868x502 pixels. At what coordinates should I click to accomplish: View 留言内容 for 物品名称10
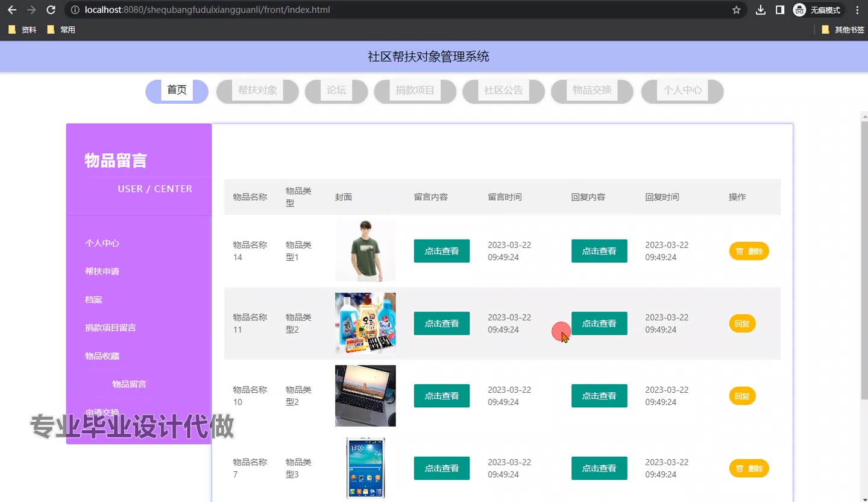click(442, 396)
